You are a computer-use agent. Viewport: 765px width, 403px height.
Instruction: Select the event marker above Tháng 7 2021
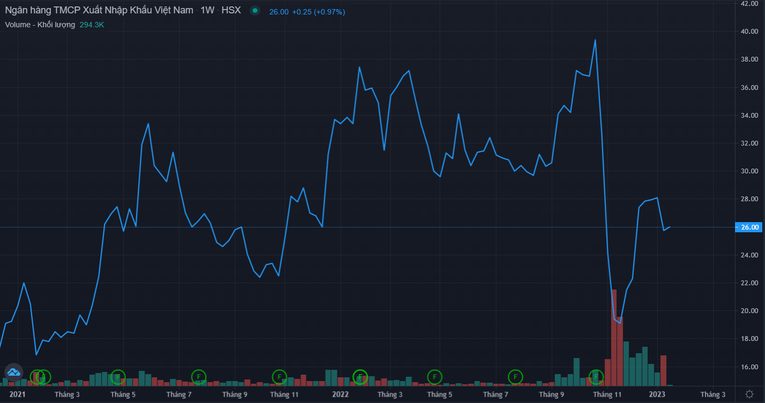[198, 376]
